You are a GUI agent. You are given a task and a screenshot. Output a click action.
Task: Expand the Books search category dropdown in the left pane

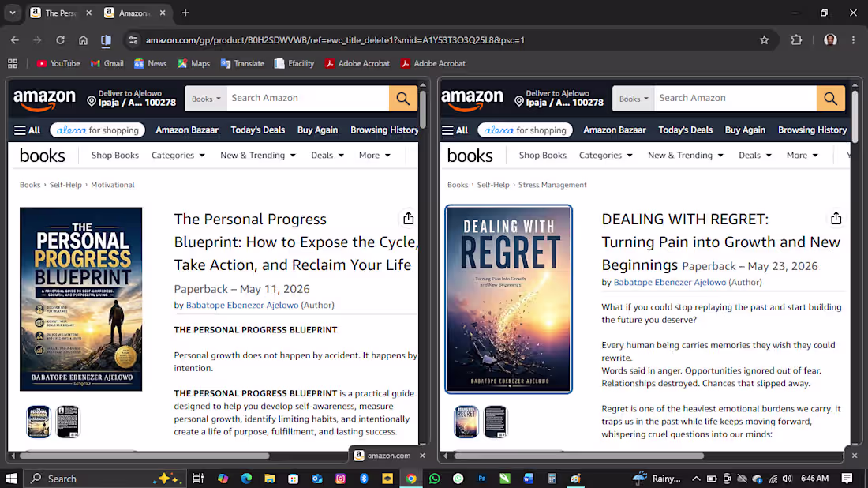(206, 99)
